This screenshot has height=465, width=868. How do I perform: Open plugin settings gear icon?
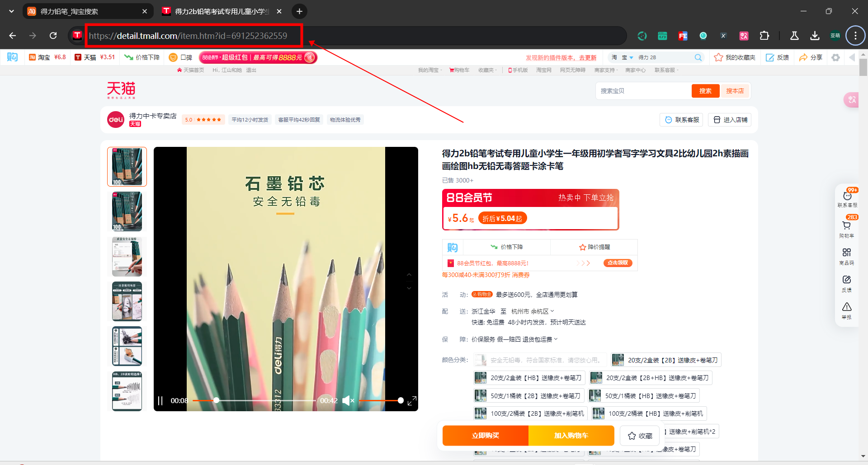835,57
